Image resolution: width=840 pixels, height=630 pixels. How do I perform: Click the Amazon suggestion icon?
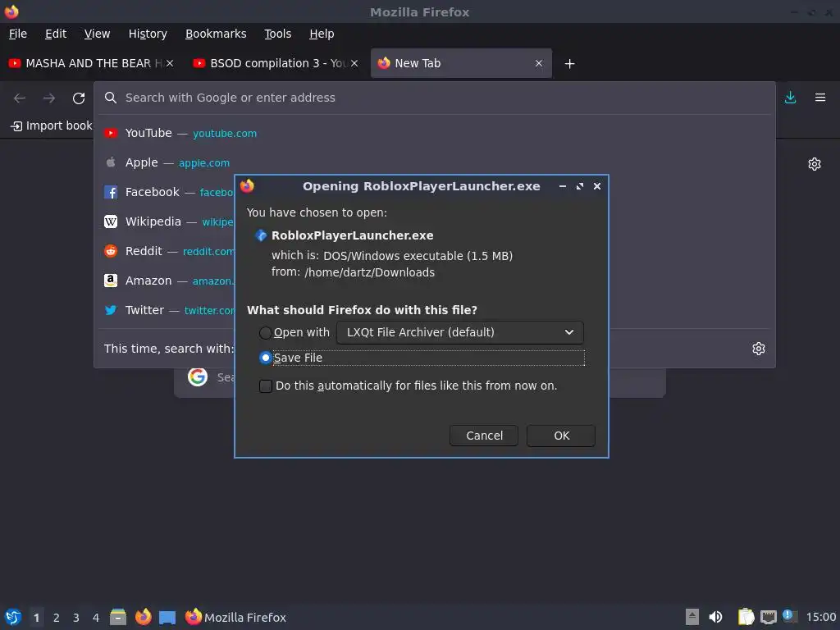point(111,281)
